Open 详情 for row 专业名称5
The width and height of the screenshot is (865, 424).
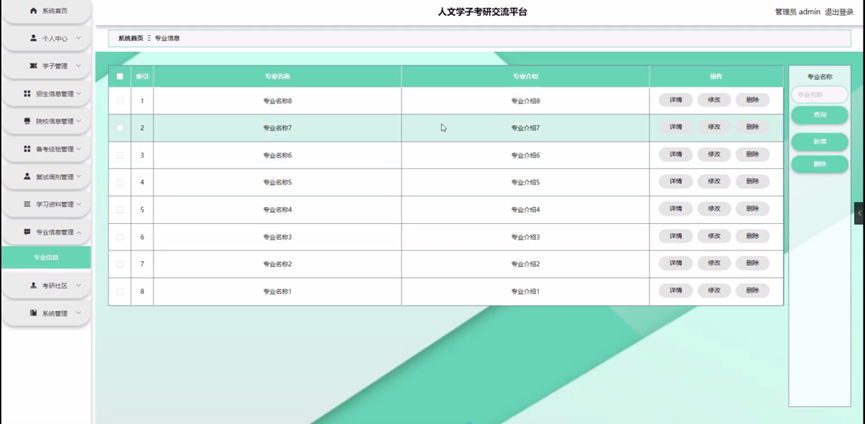(x=675, y=181)
